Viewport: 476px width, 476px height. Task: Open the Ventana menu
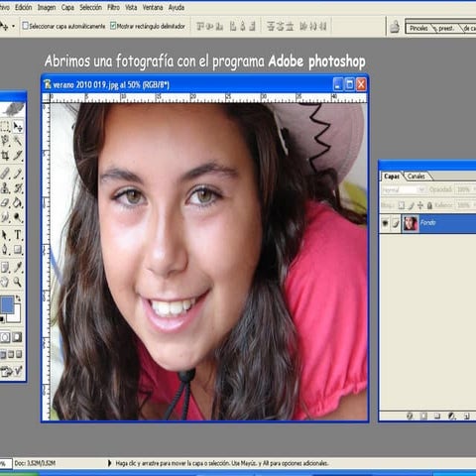click(153, 7)
